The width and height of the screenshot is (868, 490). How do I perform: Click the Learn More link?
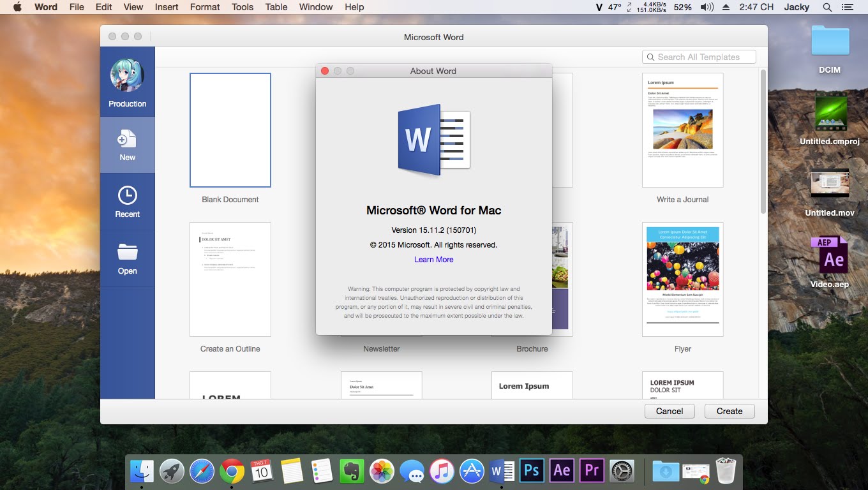433,259
